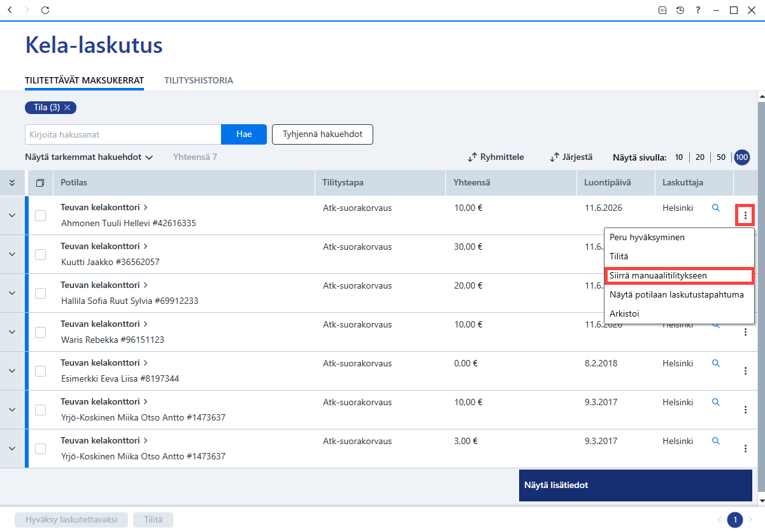
Task: Open the three-dot menu for Waris Rebekka
Action: coord(745,332)
